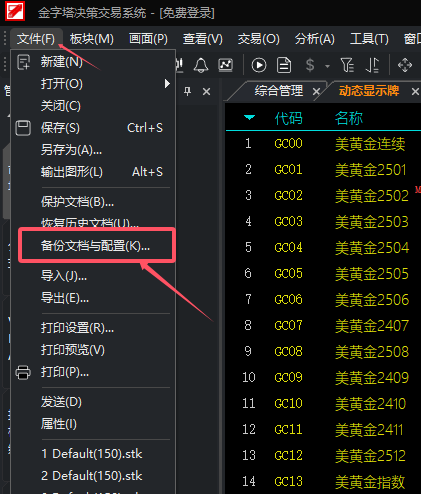Select row GC08 美黄金2508
The image size is (421, 494).
pyautogui.click(x=323, y=352)
